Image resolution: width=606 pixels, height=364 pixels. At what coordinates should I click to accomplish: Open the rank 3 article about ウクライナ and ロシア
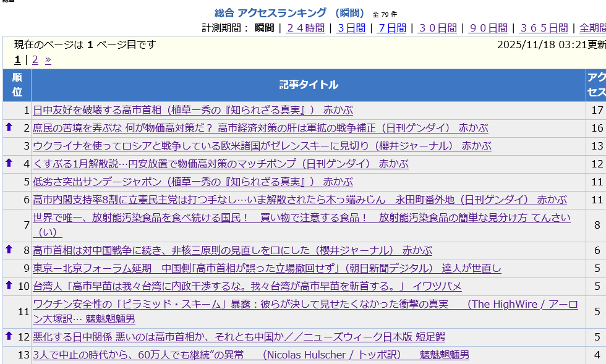(x=262, y=146)
